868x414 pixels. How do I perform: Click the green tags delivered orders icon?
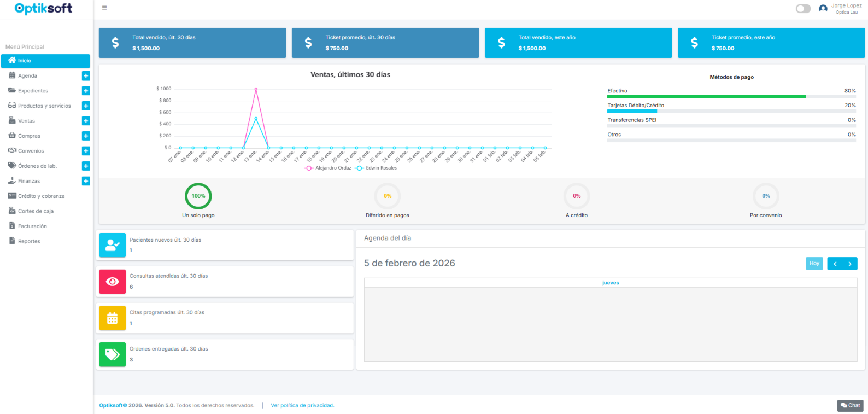coord(113,354)
